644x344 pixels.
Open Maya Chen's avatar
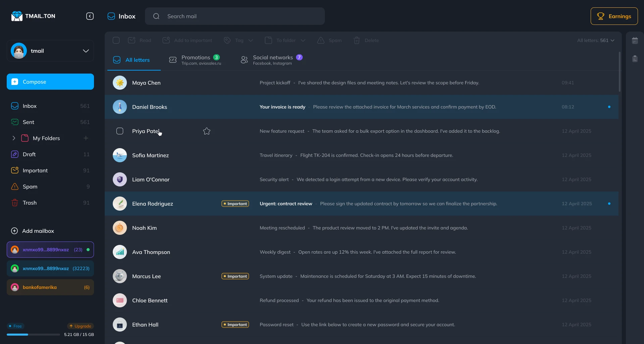120,83
